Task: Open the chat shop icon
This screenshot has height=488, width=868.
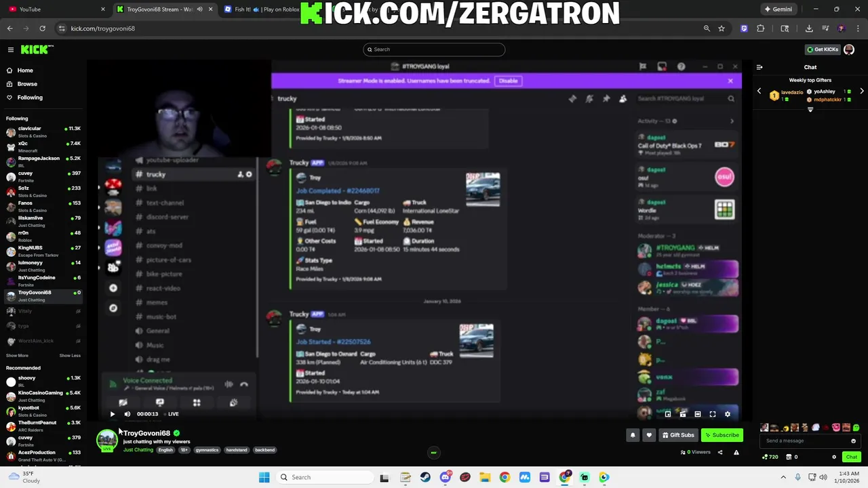Action: (x=789, y=457)
